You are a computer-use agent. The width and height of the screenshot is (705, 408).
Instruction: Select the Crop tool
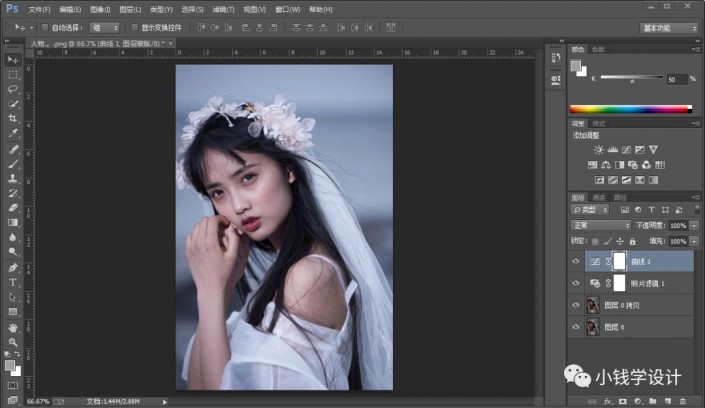click(13, 119)
